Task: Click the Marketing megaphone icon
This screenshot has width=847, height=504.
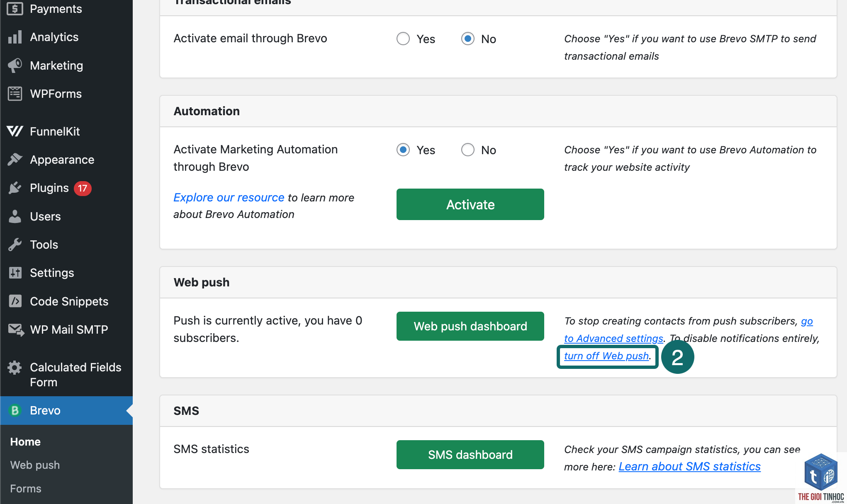Action: (15, 65)
